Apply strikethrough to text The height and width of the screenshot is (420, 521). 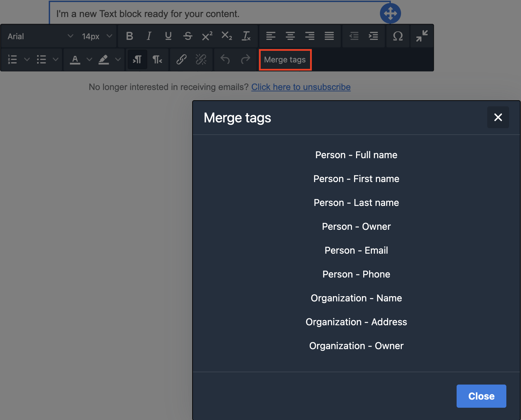(188, 36)
